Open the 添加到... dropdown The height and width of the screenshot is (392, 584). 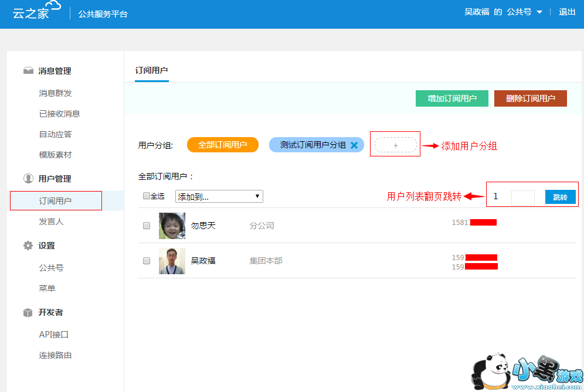coord(219,196)
